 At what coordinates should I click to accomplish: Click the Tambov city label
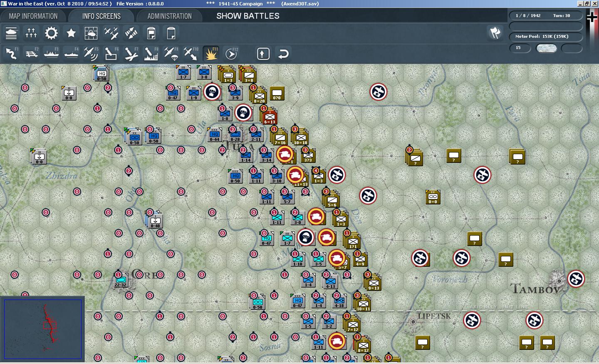pos(535,289)
